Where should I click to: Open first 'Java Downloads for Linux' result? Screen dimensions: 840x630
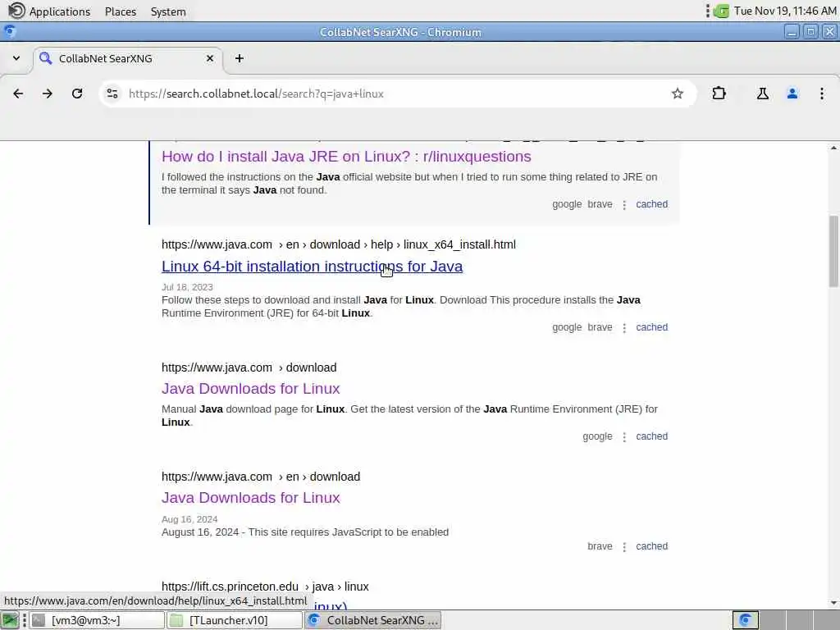pos(251,388)
